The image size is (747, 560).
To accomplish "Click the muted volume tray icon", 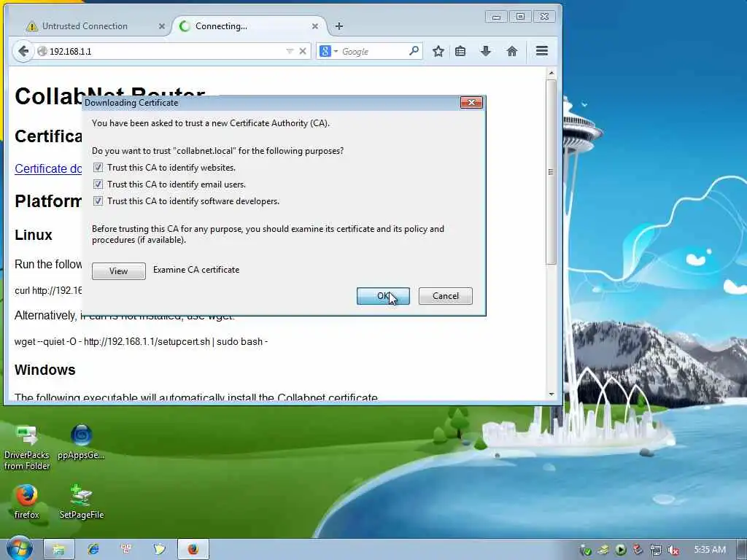I will click(x=673, y=550).
